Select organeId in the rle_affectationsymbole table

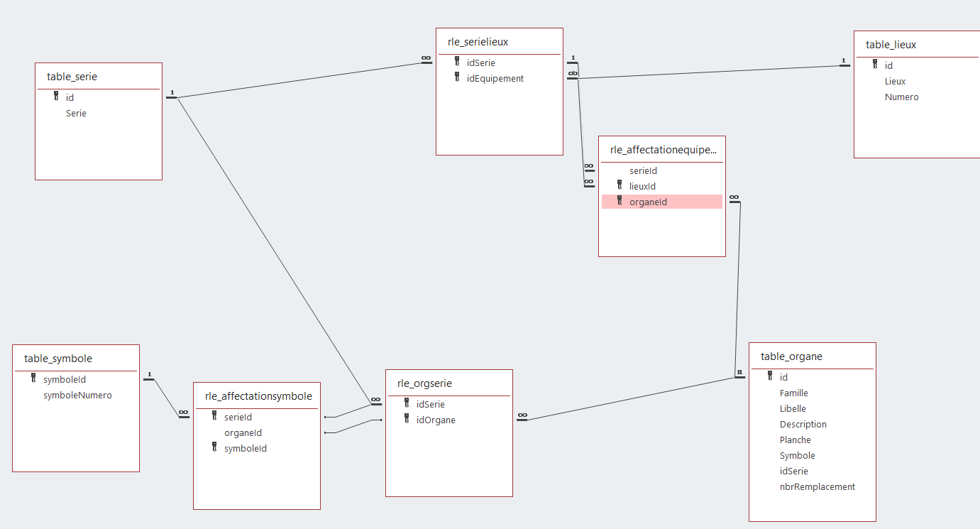click(243, 432)
